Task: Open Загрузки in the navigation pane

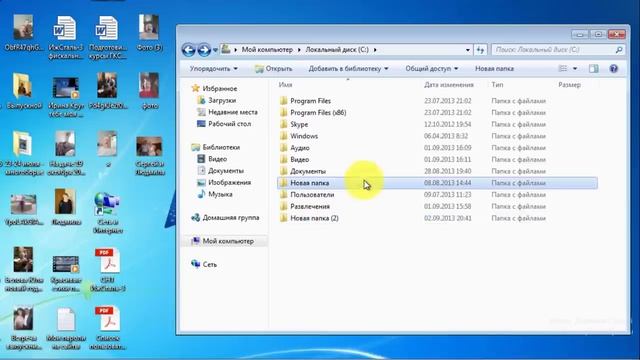Action: [x=222, y=100]
